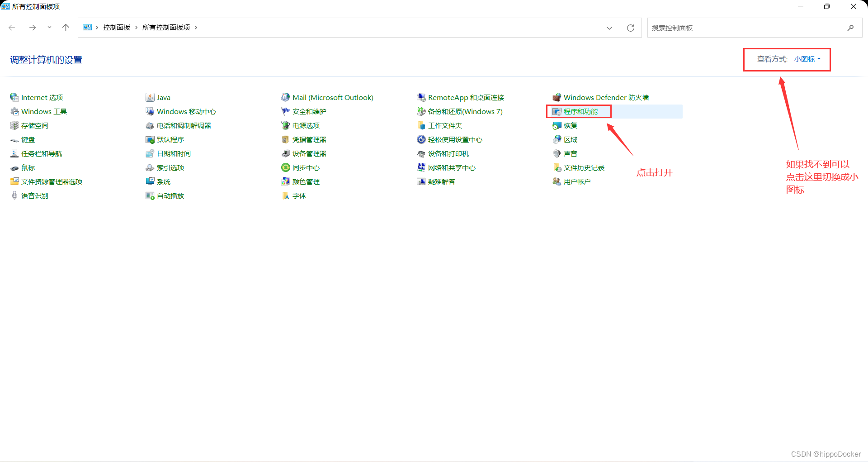The height and width of the screenshot is (462, 868).
Task: Click the Control Panel icon in address bar
Action: (x=87, y=28)
